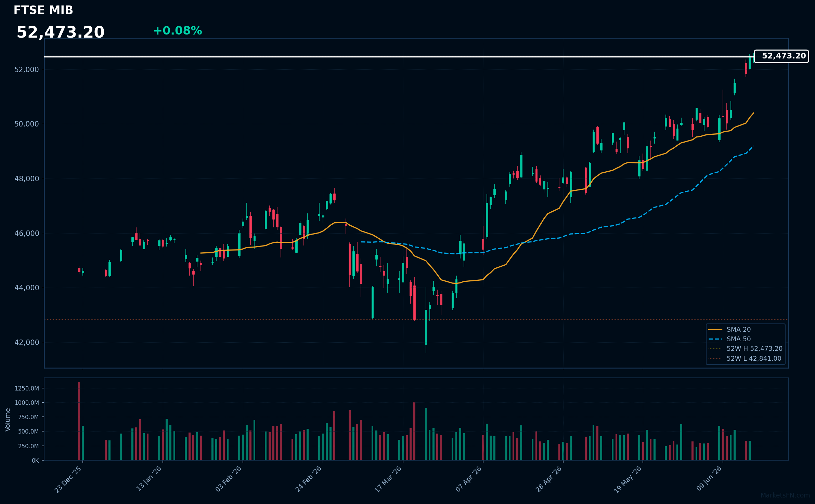The height and width of the screenshot is (504, 815).
Task: Click the +0.08% change value
Action: (x=178, y=31)
